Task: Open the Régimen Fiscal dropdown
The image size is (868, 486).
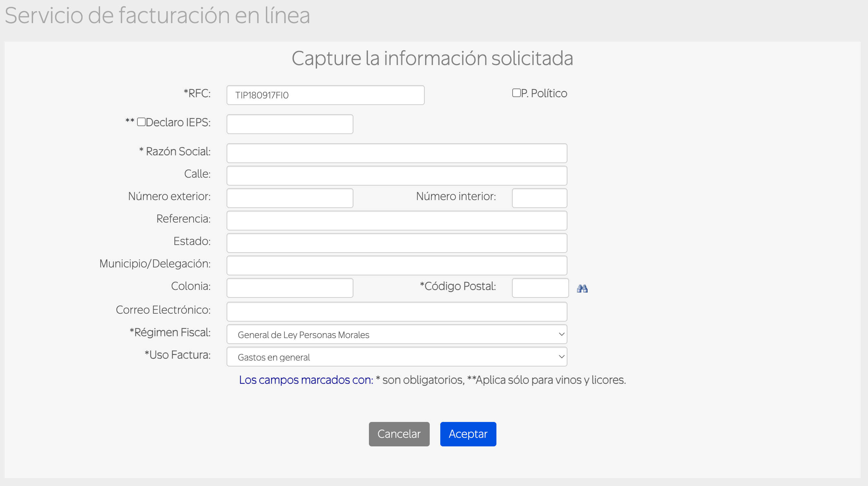Action: point(397,334)
